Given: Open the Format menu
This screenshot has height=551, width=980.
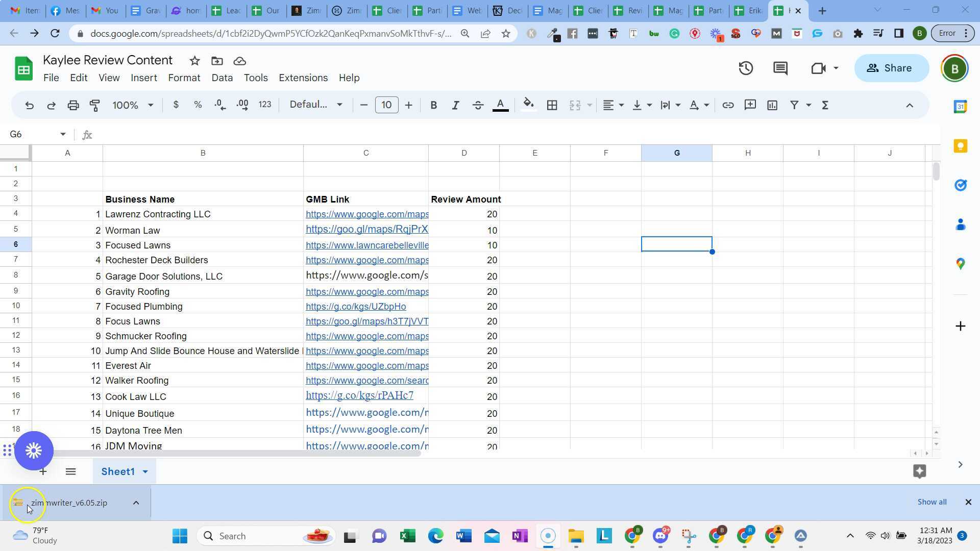Looking at the screenshot, I should 184,78.
